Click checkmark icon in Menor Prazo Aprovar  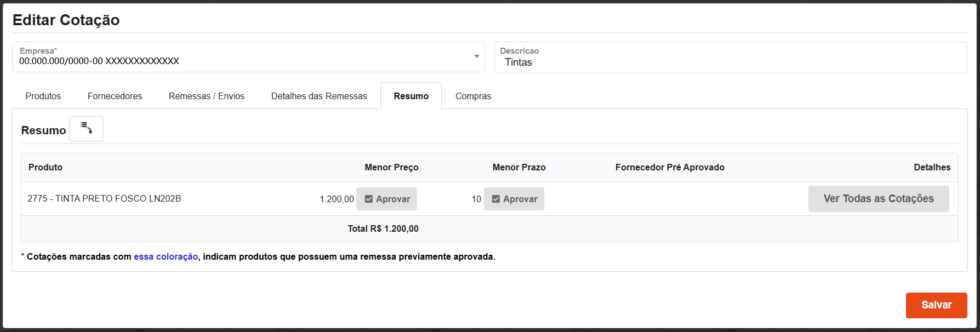(x=496, y=199)
